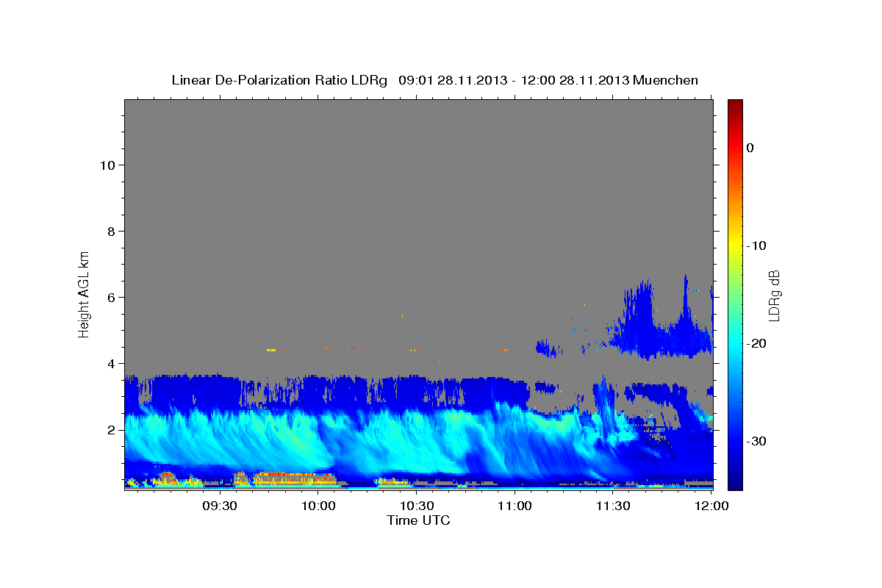Click the 11:30 time tick label
This screenshot has width=882, height=588.
coord(613,506)
